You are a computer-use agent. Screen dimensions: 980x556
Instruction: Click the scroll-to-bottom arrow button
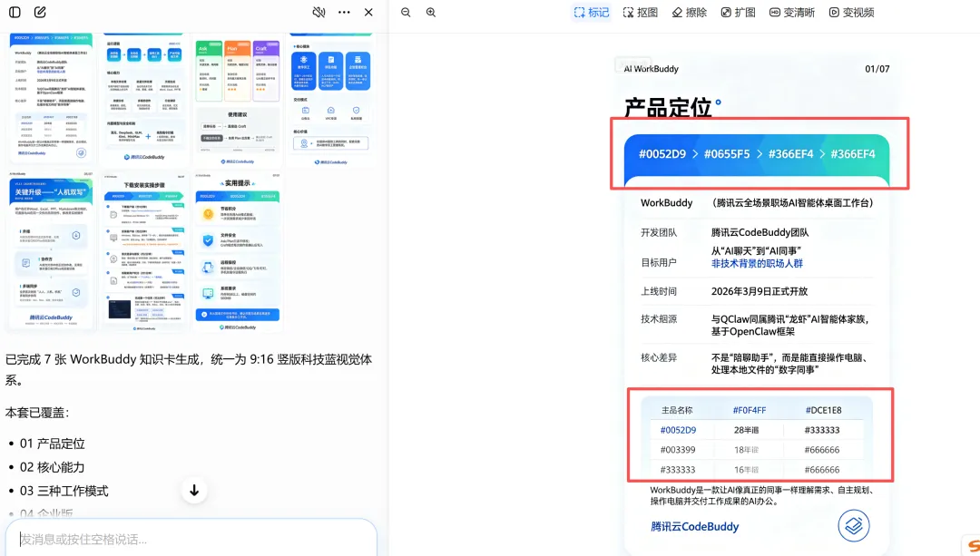pyautogui.click(x=194, y=491)
